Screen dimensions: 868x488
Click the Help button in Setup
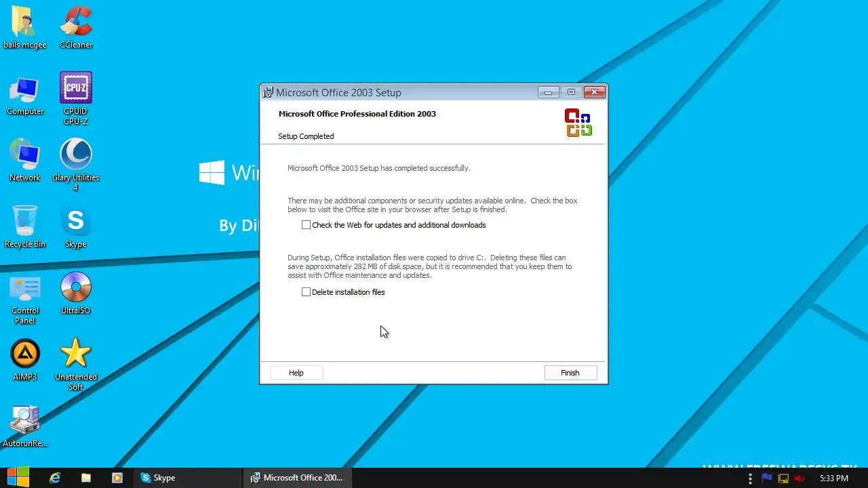tap(296, 373)
